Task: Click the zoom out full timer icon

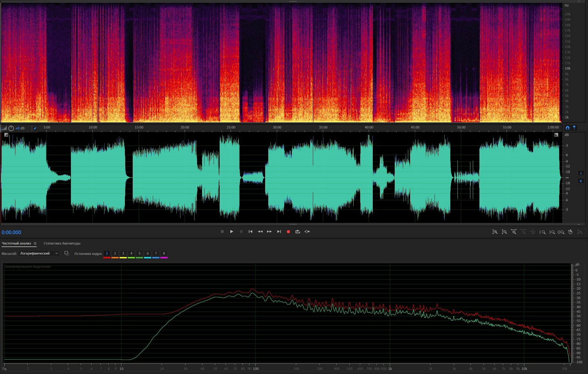Action: click(x=570, y=232)
